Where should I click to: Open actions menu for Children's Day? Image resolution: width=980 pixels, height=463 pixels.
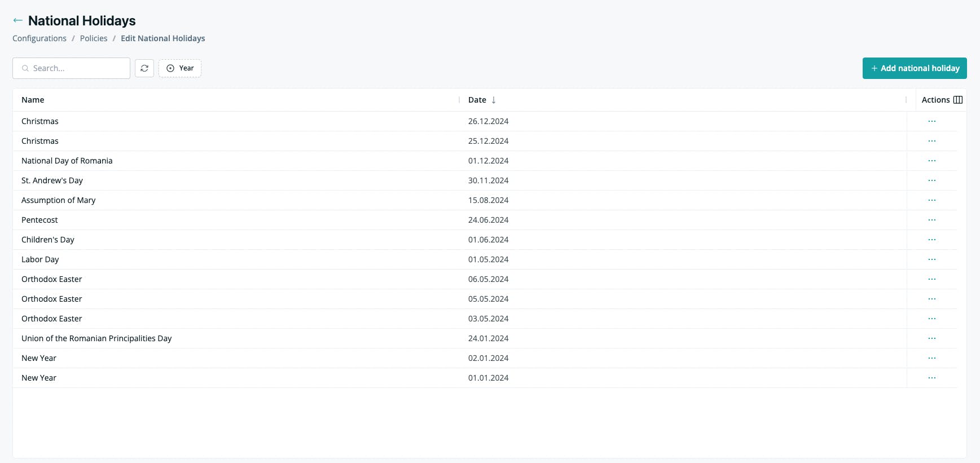click(932, 240)
